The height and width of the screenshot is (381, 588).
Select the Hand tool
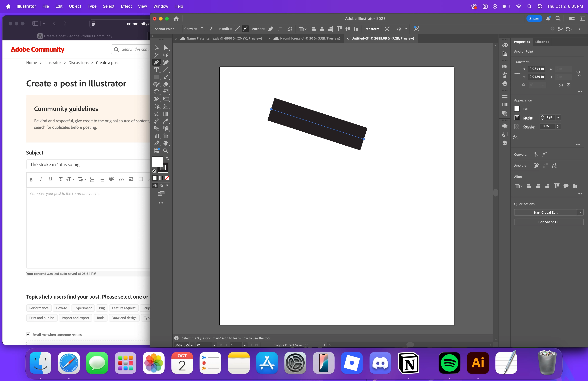[x=166, y=143]
